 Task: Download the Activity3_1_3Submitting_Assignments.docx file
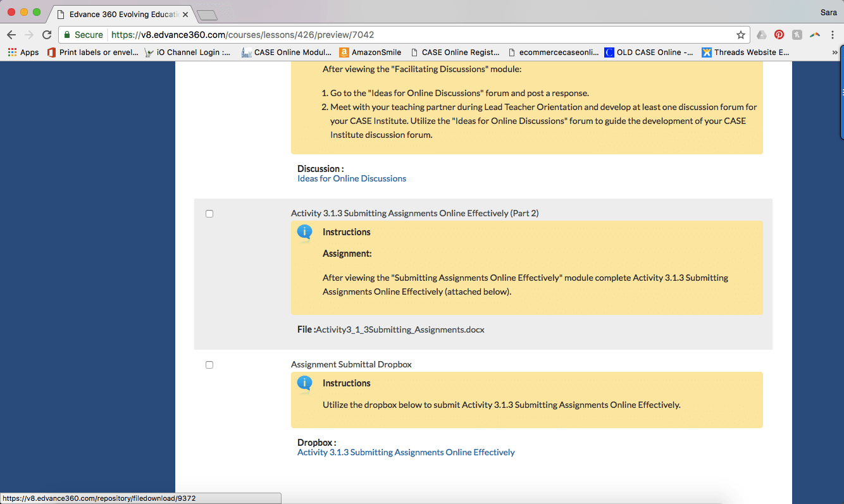click(400, 329)
